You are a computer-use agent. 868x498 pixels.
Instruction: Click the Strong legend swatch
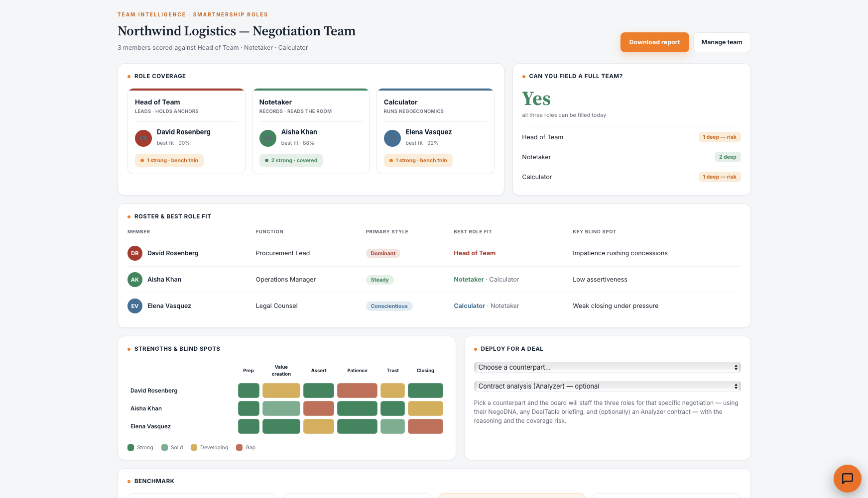coord(131,447)
